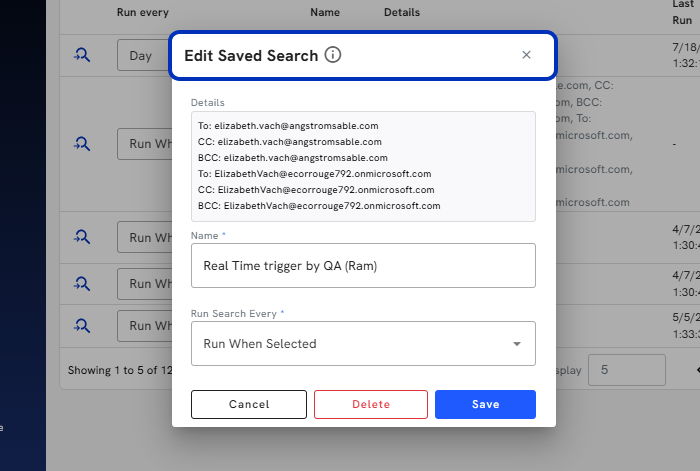
Task: Click the search icon in the fourth row
Action: [82, 283]
